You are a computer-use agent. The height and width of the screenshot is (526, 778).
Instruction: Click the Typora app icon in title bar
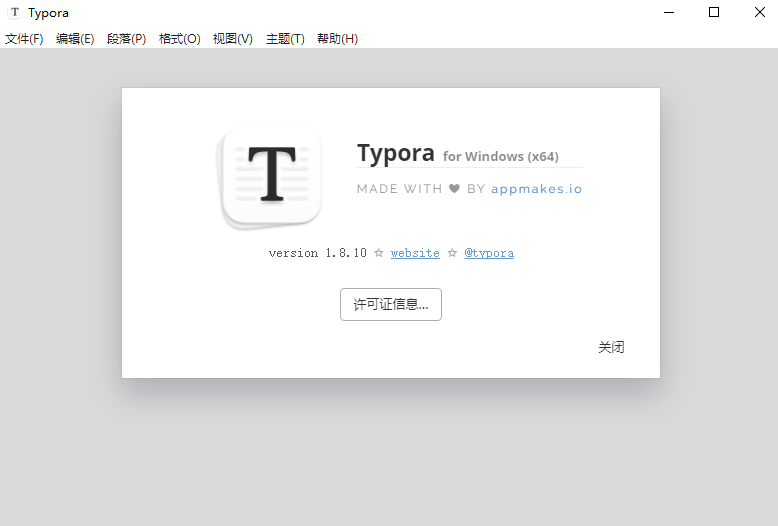(x=14, y=13)
